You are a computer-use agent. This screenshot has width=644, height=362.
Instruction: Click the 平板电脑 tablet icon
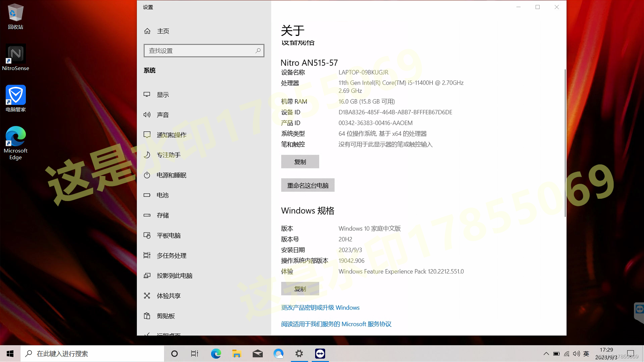tap(147, 235)
